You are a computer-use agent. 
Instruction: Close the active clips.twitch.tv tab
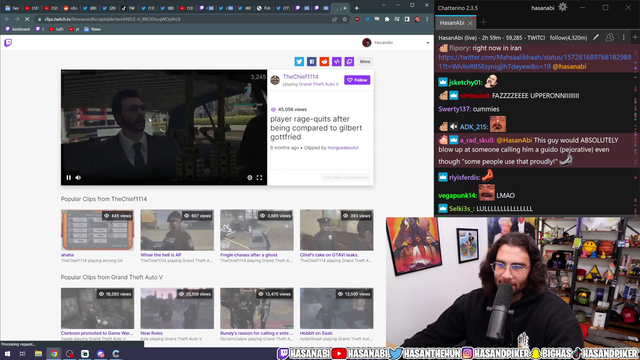(345, 8)
